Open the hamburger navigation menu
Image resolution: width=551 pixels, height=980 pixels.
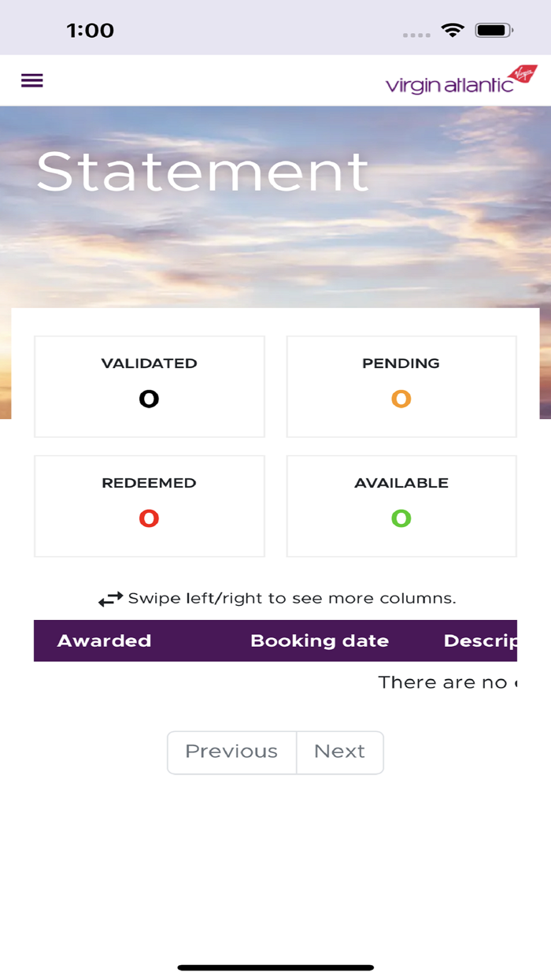[31, 80]
